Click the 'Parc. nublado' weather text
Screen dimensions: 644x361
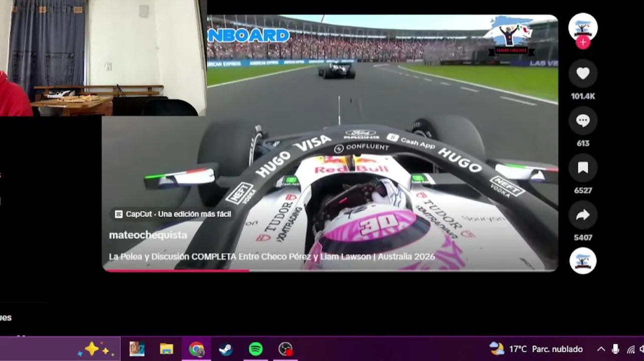pos(557,349)
